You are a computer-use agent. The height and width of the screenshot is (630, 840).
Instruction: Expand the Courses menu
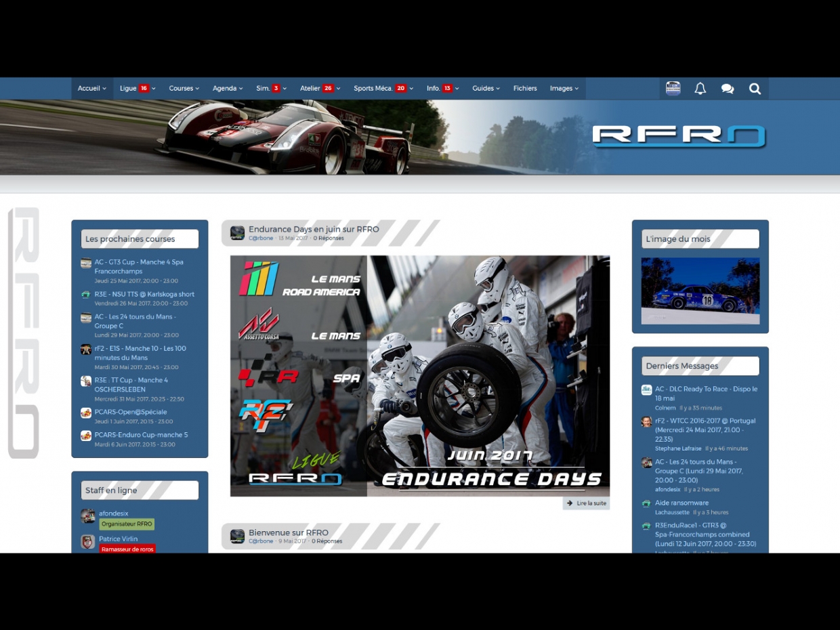coord(184,89)
